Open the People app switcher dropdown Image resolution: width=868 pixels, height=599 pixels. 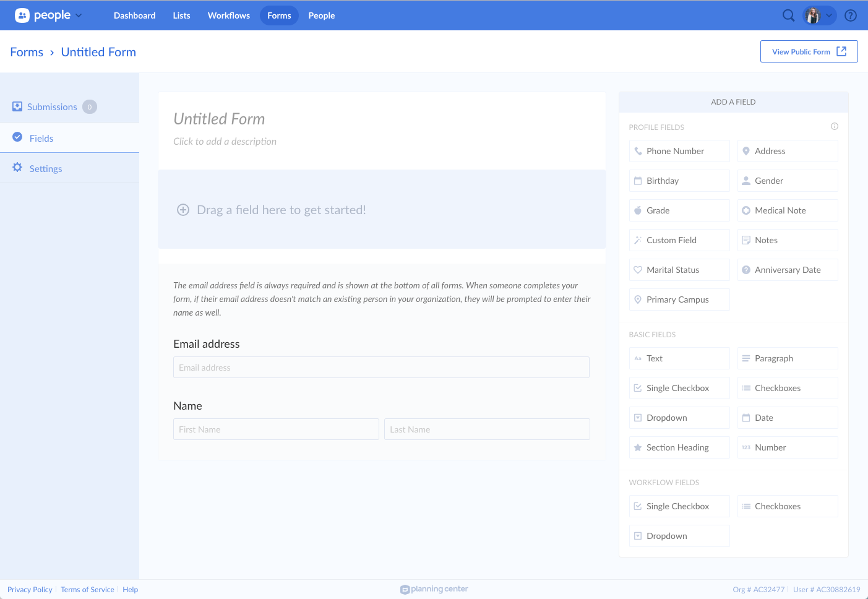tap(49, 15)
